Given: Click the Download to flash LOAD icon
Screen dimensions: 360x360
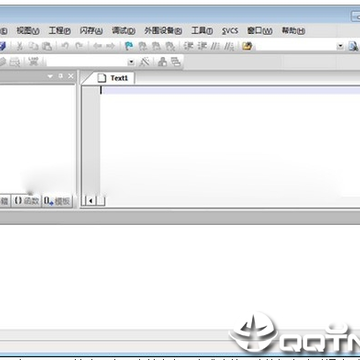Looking at the screenshot, I should [33, 61].
